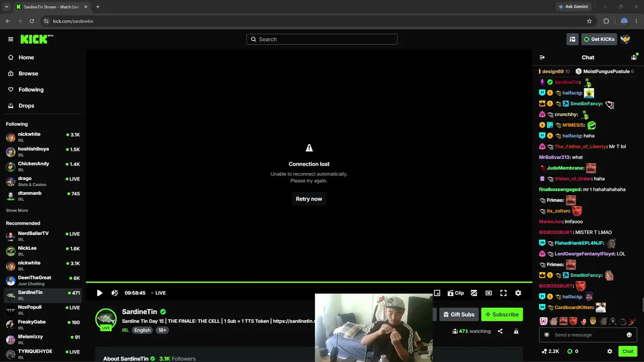Open hoshishibuya channel in Following
This screenshot has width=644, height=362.
[x=42, y=152]
